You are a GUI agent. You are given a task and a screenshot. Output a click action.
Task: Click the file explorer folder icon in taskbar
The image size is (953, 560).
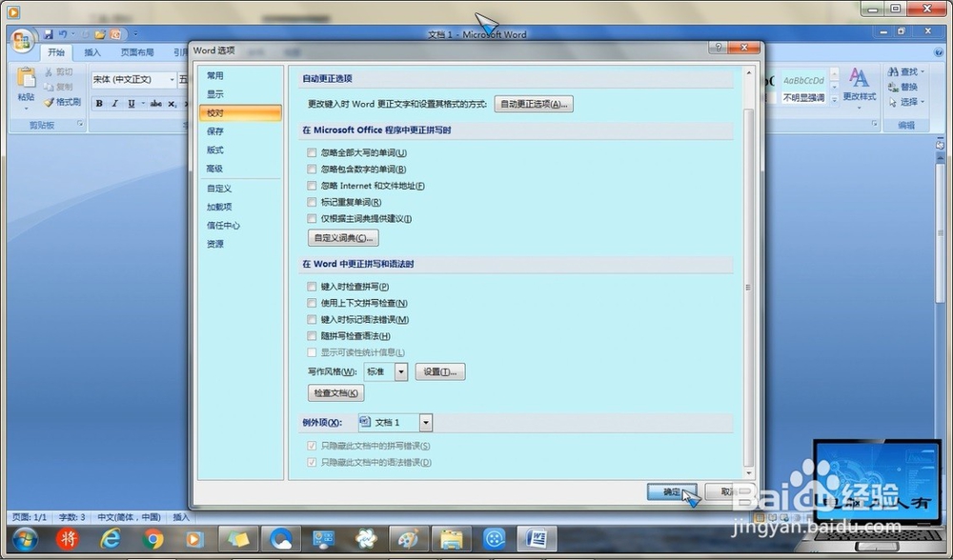click(452, 539)
